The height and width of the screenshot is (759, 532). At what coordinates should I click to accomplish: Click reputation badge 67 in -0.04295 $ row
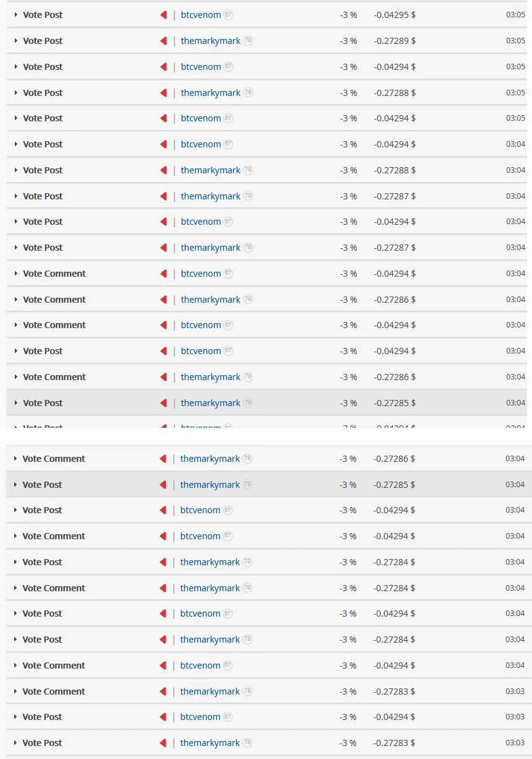[x=228, y=15]
